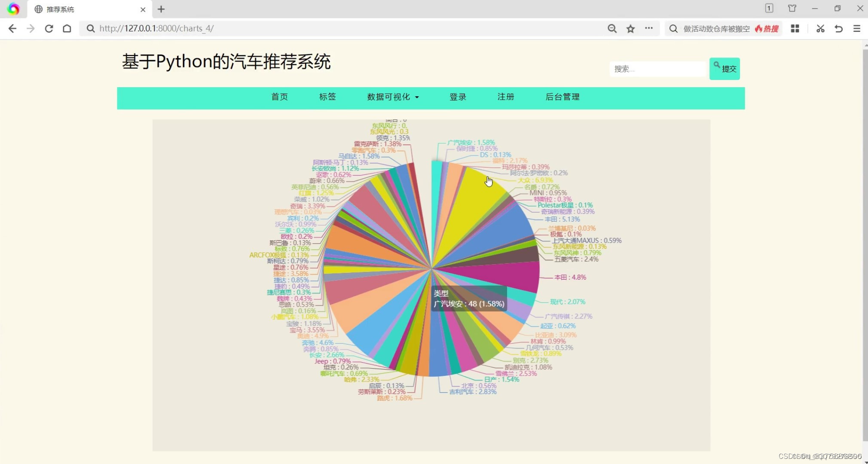
Task: Go to the 登录 page link
Action: coord(458,97)
